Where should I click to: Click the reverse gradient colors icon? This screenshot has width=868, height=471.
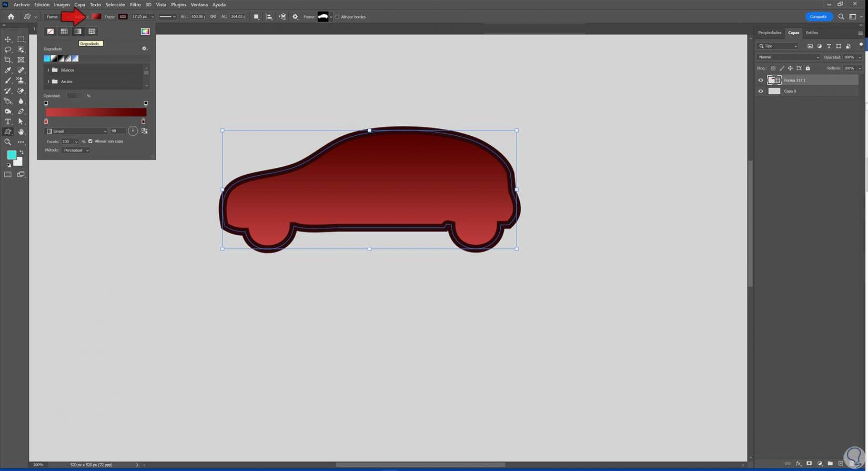click(x=145, y=131)
